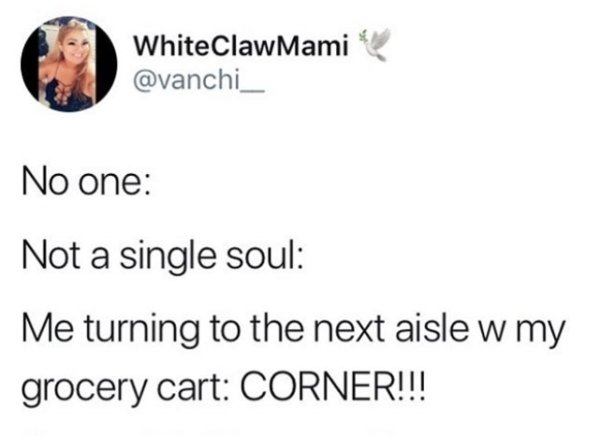Click the word 'No' starting the tweet
This screenshot has height=436, width=600.
click(x=45, y=183)
